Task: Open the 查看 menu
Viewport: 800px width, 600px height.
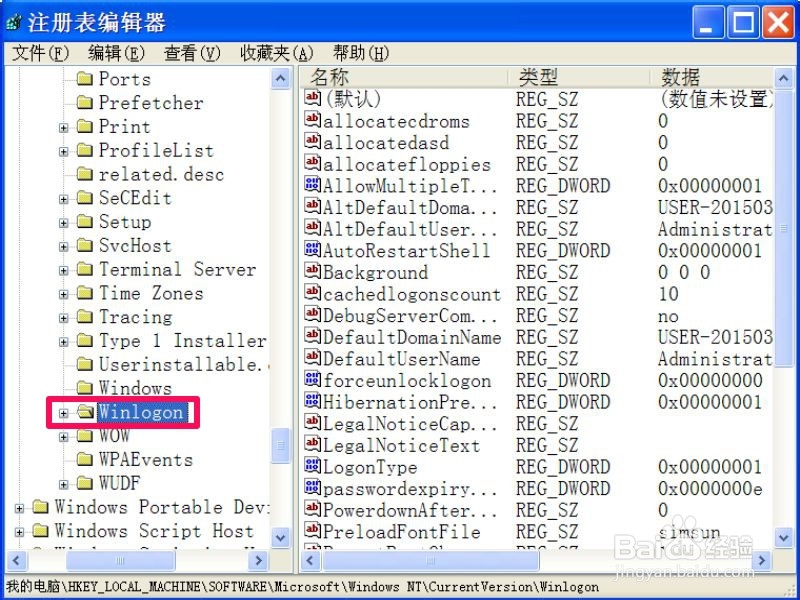Action: [191, 53]
